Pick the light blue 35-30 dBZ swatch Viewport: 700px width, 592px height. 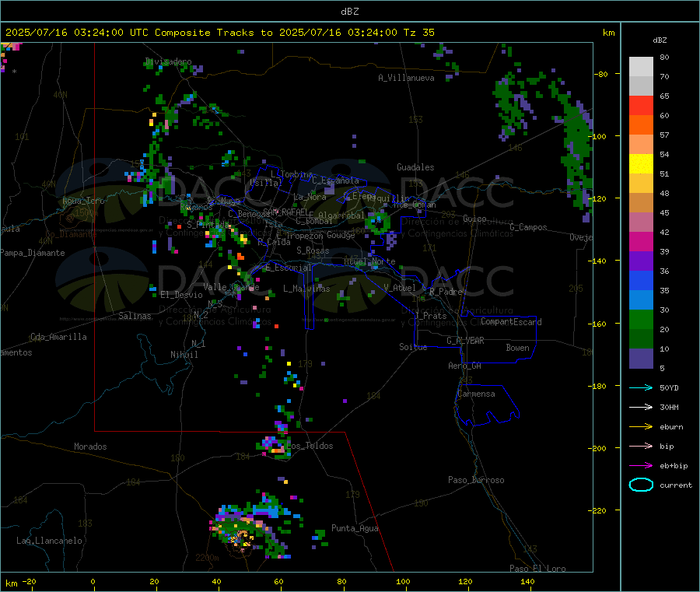point(641,300)
